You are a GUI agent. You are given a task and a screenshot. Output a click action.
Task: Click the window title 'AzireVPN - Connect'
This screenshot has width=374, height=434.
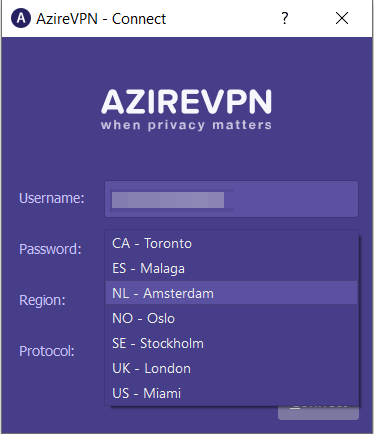101,19
